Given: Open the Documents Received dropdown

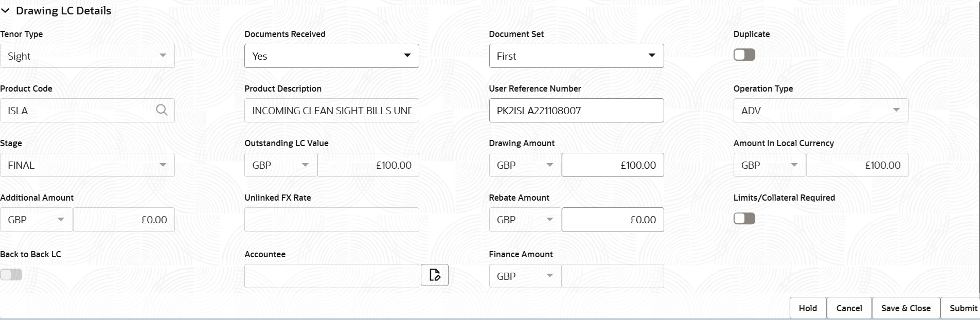Looking at the screenshot, I should (x=331, y=56).
